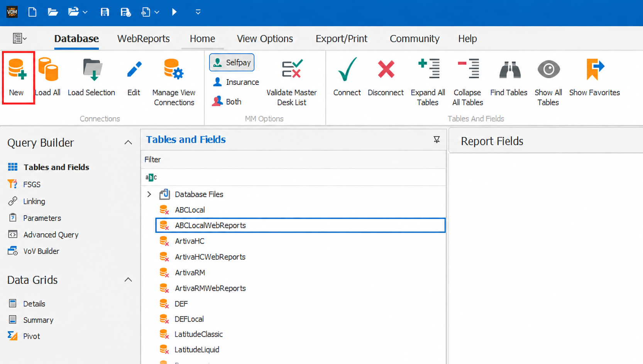Viewport: 643px width, 364px height.
Task: Click the Filter text field row
Action: click(x=293, y=177)
